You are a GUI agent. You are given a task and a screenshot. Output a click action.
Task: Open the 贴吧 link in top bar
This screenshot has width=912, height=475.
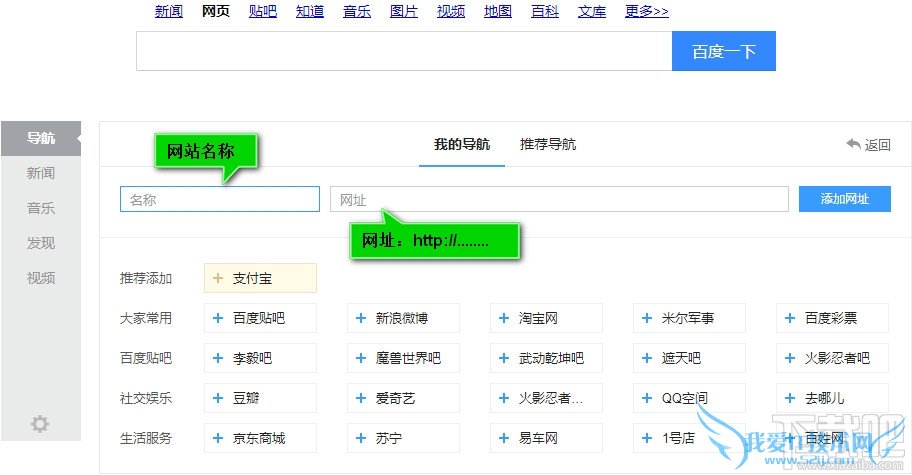[263, 11]
